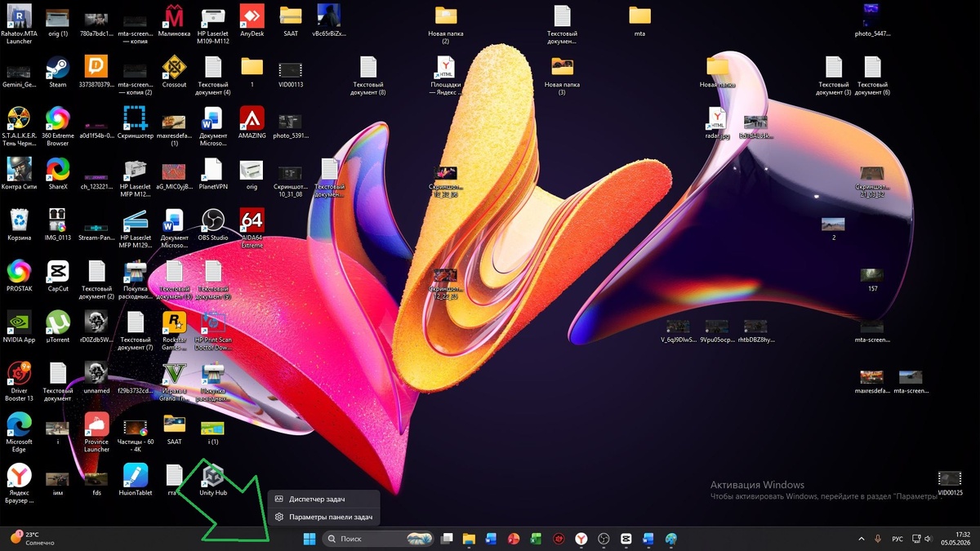
Task: Select the Rockstar Games launcher shortcut
Action: 174,331
